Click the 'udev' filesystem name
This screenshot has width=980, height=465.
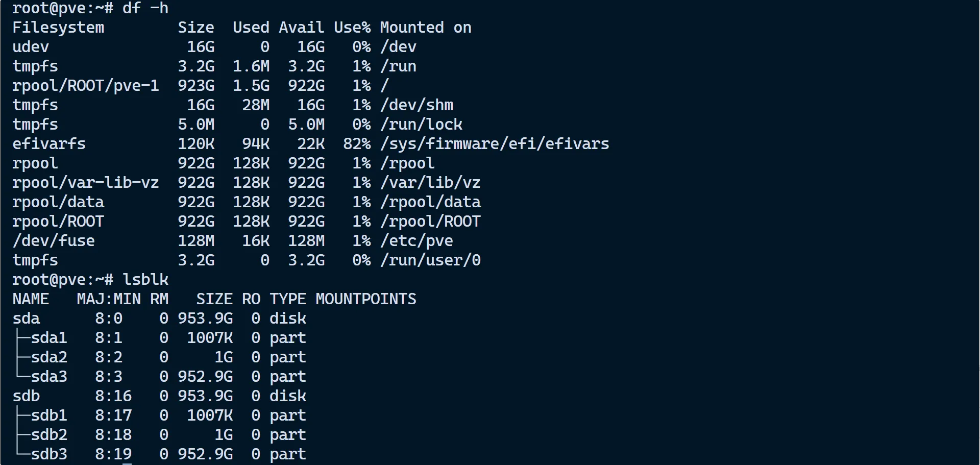(31, 47)
